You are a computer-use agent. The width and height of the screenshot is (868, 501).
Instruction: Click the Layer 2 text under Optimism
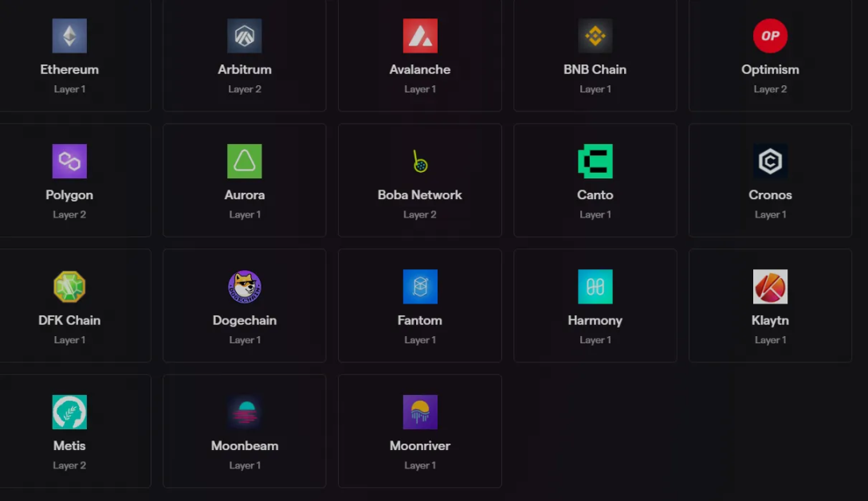[770, 89]
